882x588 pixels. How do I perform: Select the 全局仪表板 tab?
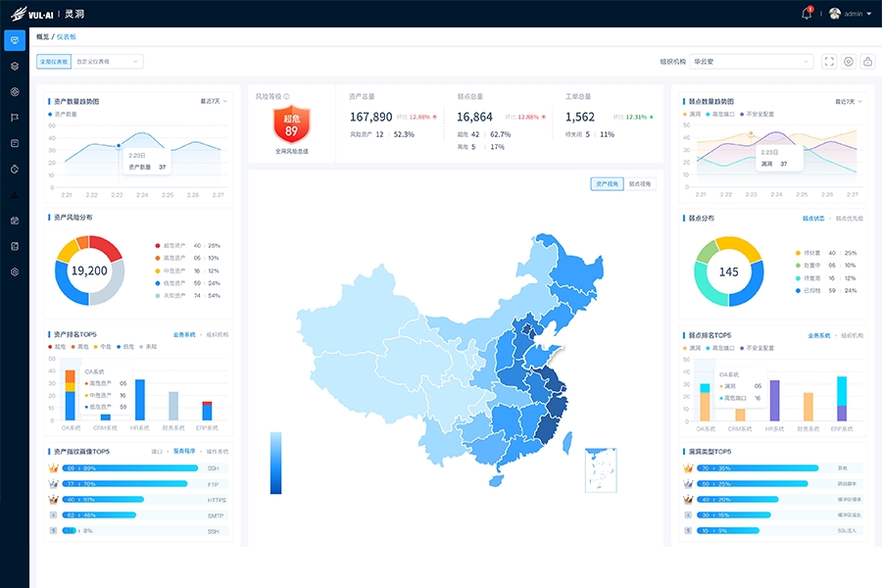click(54, 62)
